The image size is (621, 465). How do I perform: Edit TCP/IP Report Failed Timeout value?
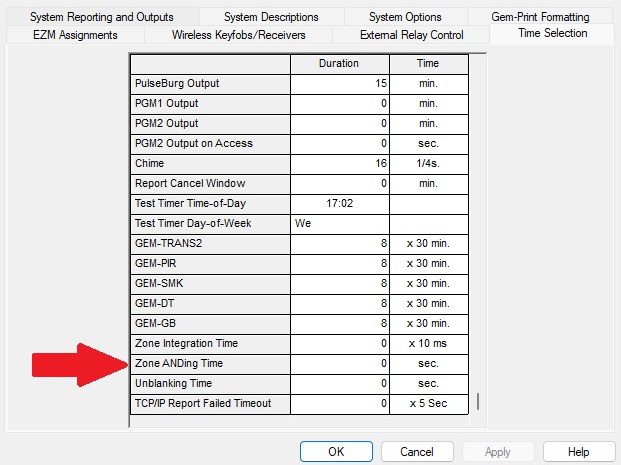pyautogui.click(x=340, y=403)
